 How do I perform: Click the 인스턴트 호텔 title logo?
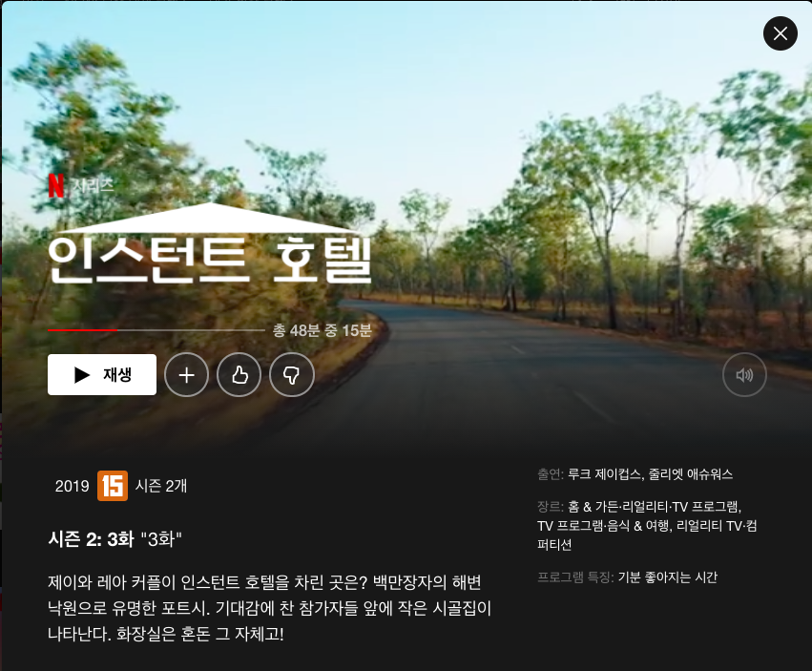(210, 243)
